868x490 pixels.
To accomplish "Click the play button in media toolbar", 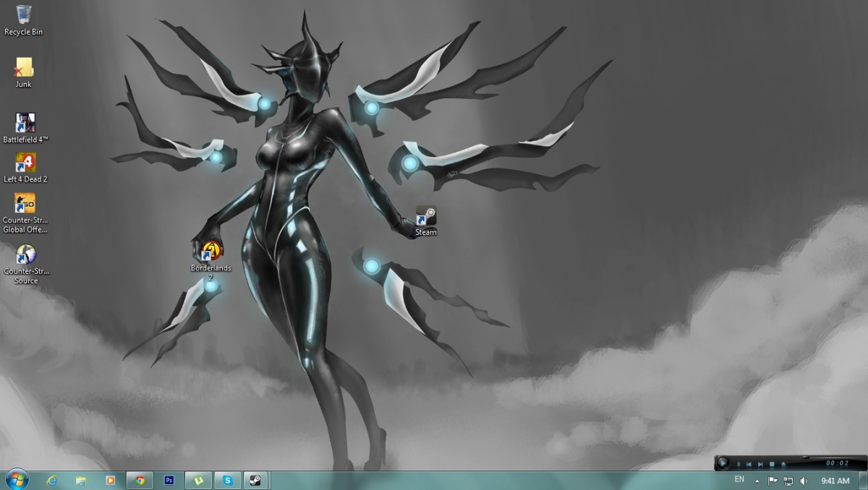I will click(x=723, y=463).
